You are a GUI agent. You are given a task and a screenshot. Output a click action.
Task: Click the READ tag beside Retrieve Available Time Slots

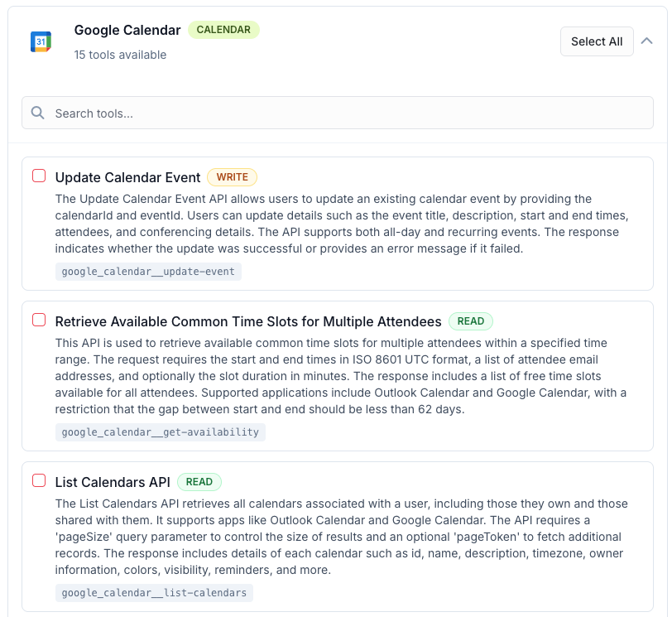tap(471, 321)
